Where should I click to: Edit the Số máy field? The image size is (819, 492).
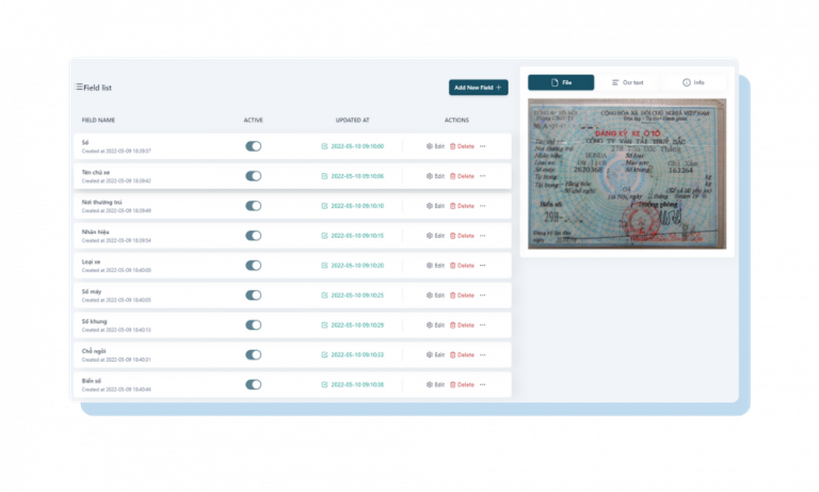(435, 295)
